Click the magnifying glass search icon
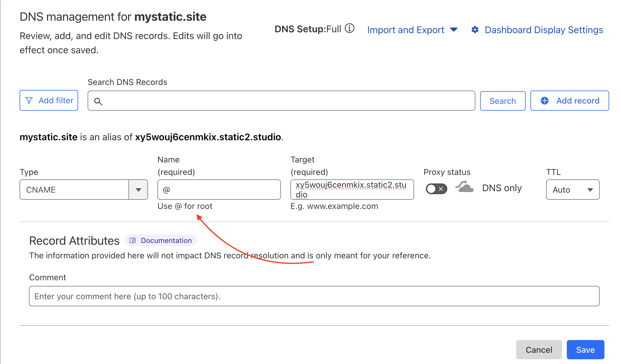The width and height of the screenshot is (621, 364). coord(98,102)
